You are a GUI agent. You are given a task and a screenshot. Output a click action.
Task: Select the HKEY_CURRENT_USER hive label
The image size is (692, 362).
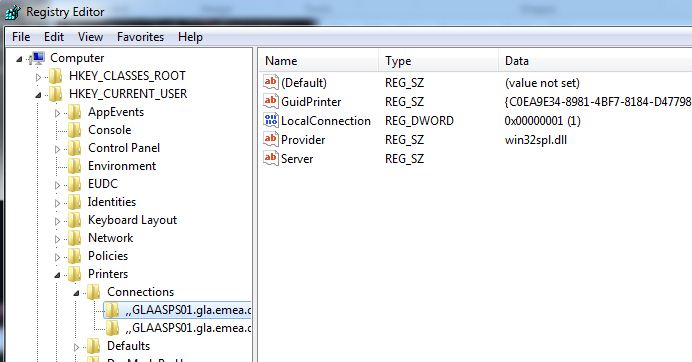coord(128,94)
